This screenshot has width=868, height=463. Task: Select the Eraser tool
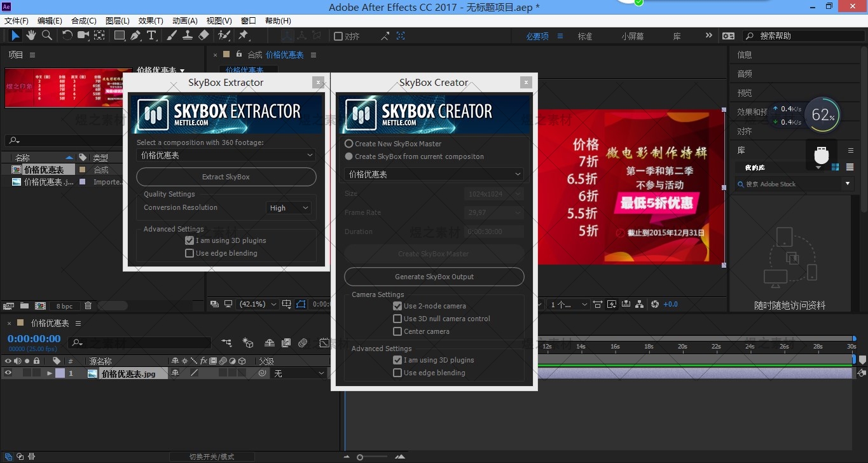click(203, 36)
